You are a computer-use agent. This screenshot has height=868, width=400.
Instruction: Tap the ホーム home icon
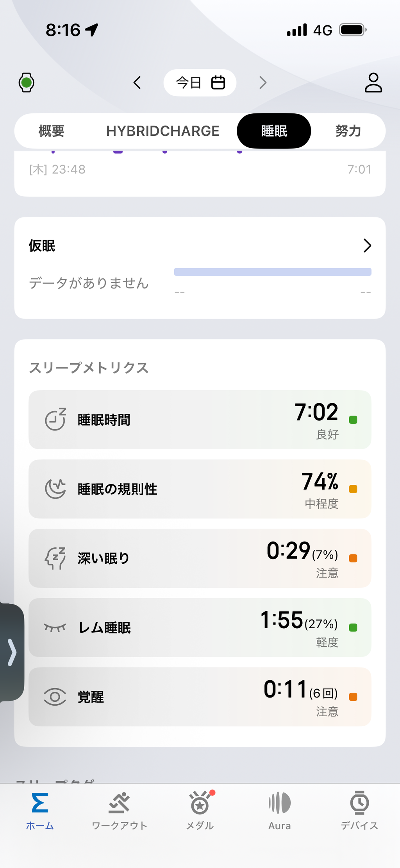40,803
